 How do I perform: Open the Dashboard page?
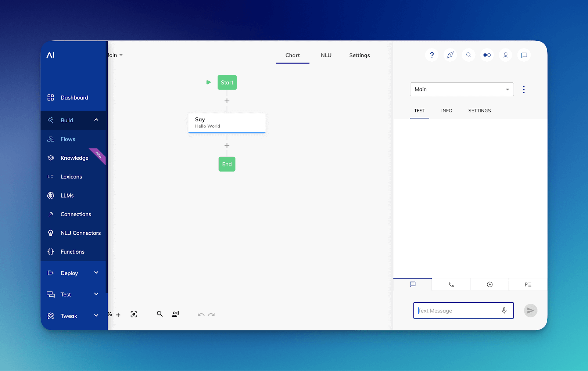coord(74,97)
